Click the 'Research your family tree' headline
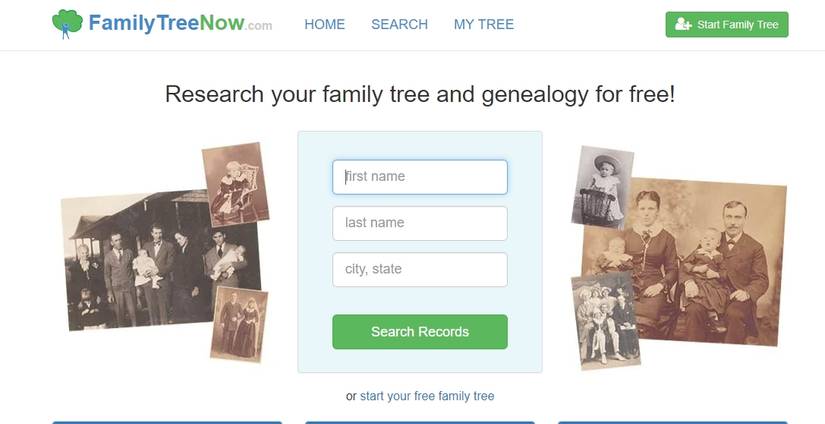The width and height of the screenshot is (825, 424). [420, 94]
